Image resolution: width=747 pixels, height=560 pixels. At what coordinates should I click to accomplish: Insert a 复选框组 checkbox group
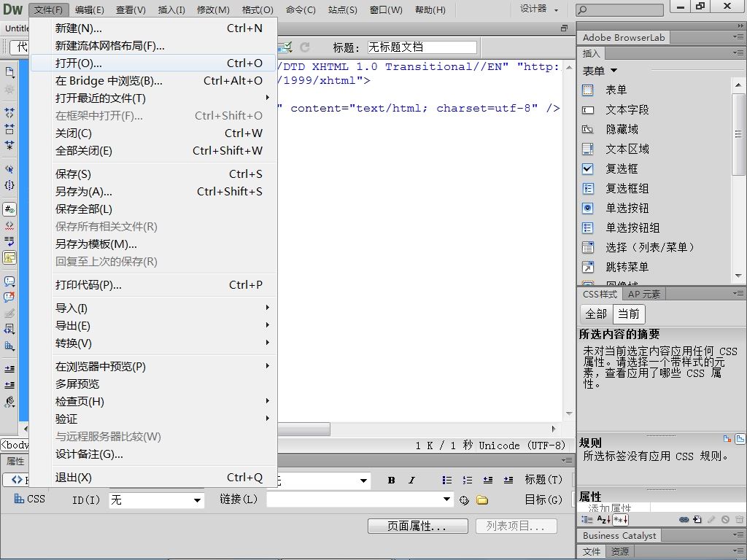(615, 189)
